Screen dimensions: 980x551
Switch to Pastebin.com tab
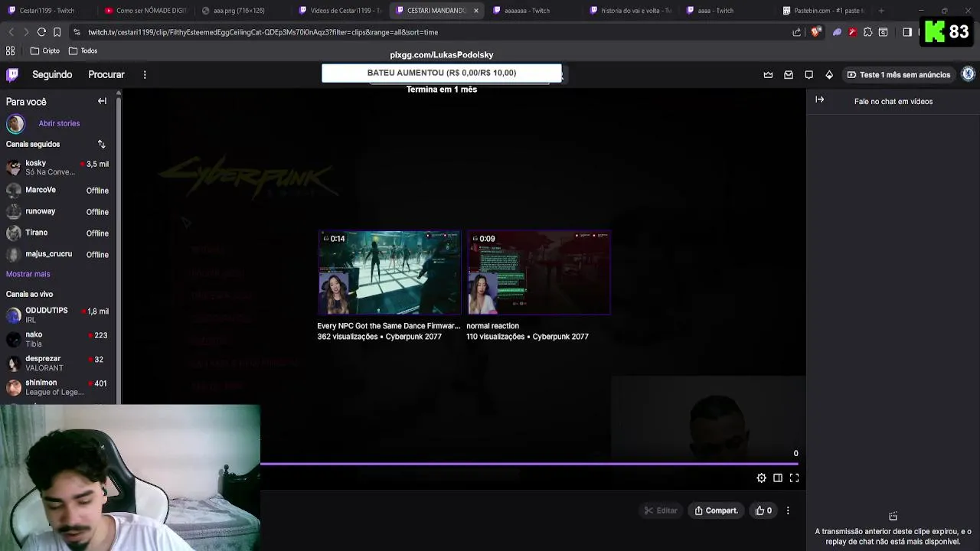point(822,11)
